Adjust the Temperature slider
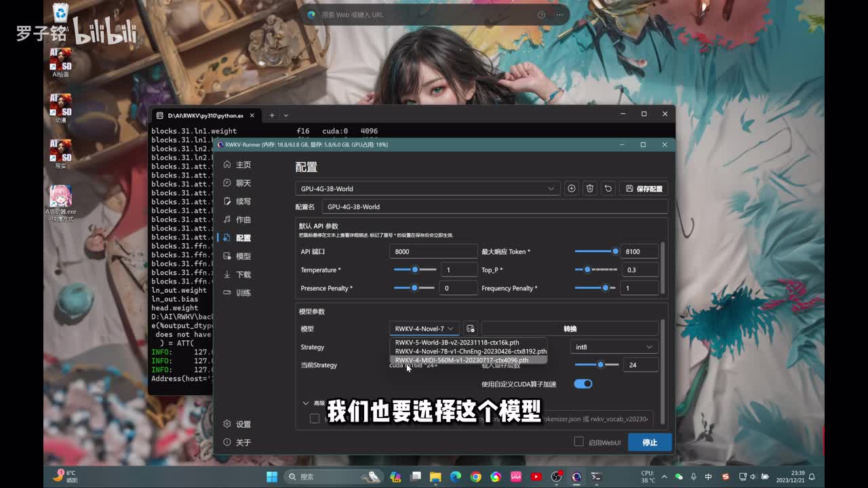 pyautogui.click(x=415, y=270)
